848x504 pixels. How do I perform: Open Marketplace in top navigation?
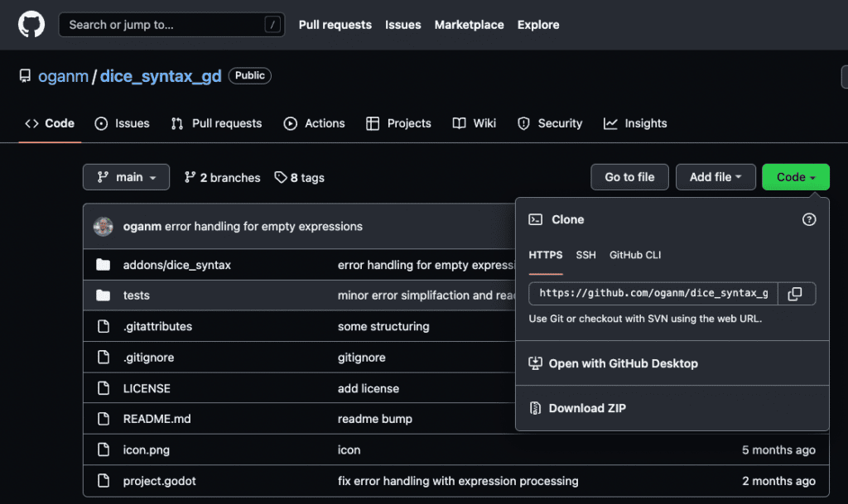pyautogui.click(x=469, y=25)
